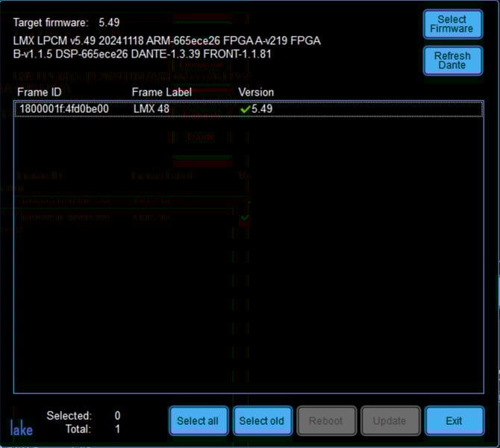The width and height of the screenshot is (500, 448).
Task: Click the Target firmware 5.49 value
Action: click(109, 22)
